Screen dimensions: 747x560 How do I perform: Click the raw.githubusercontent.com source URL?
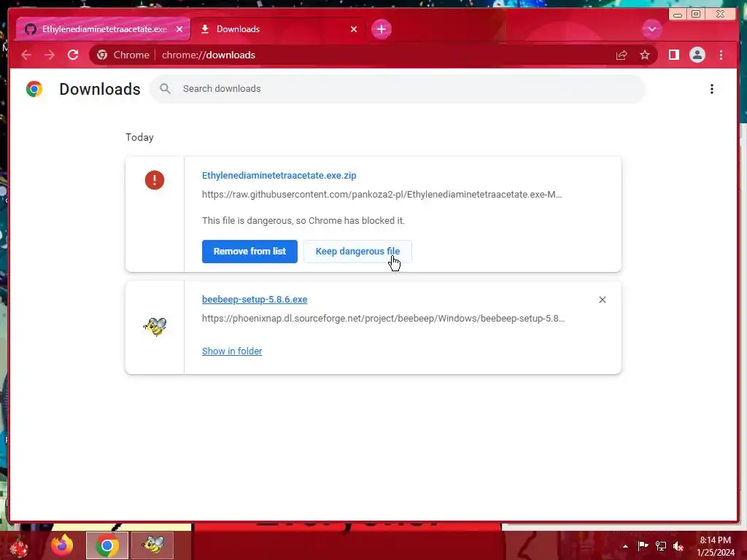(x=382, y=194)
